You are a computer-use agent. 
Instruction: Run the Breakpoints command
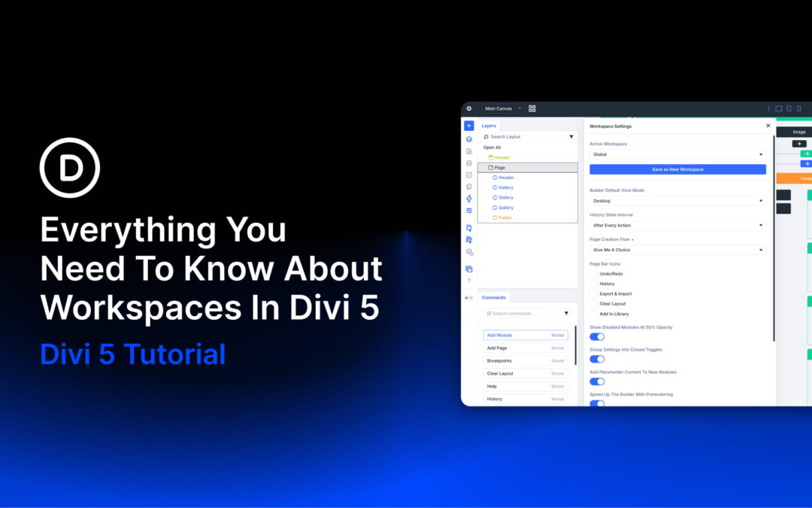click(526, 360)
